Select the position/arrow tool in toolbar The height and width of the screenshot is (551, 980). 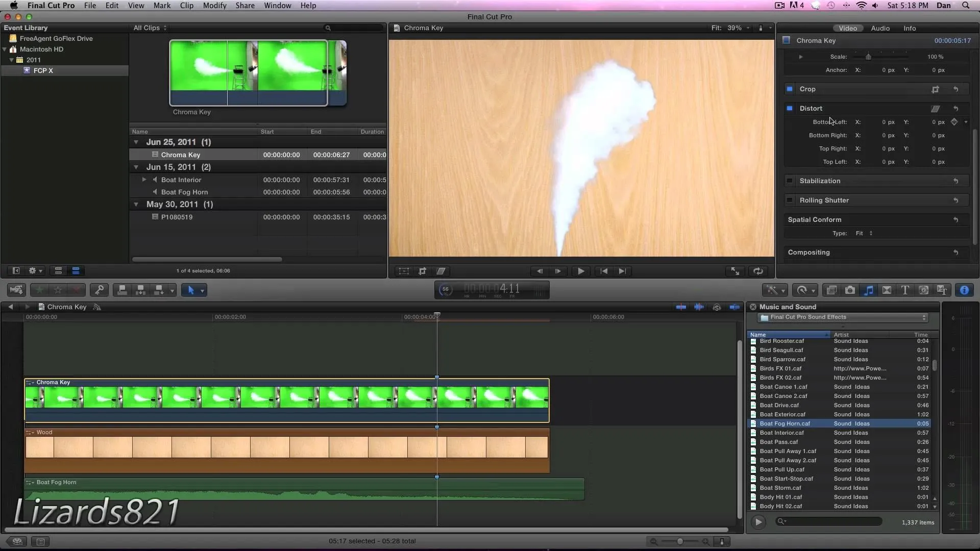[x=190, y=290]
